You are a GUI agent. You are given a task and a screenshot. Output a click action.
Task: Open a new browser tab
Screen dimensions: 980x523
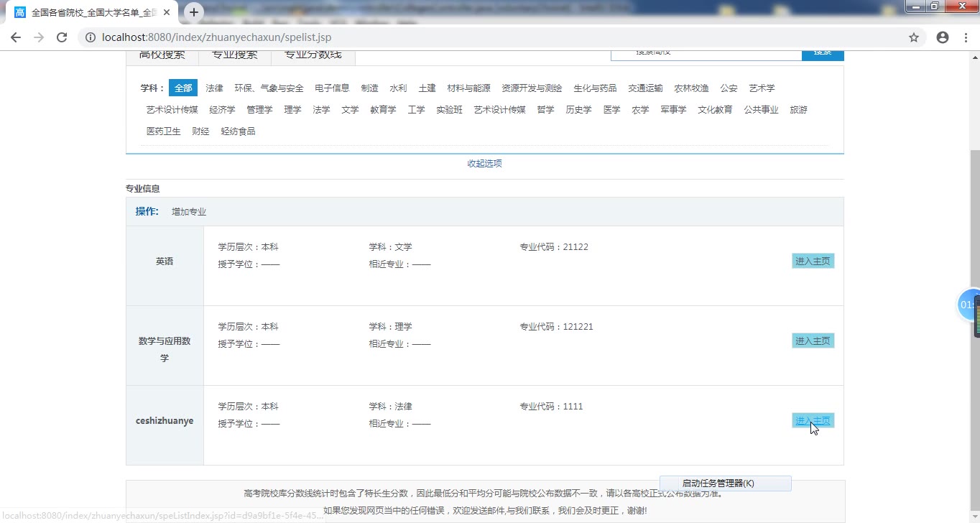pos(194,12)
